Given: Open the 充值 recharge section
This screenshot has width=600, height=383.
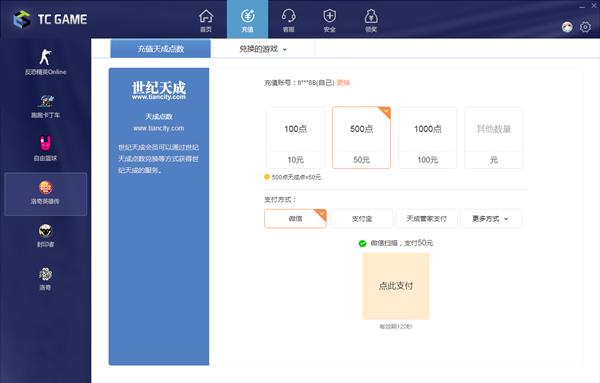Looking at the screenshot, I should coord(248,20).
